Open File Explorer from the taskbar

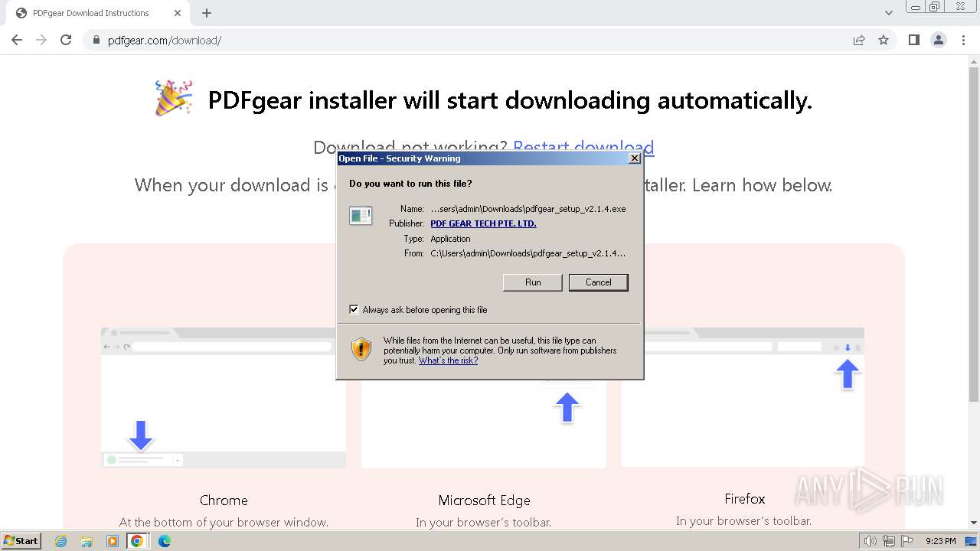pos(87,541)
